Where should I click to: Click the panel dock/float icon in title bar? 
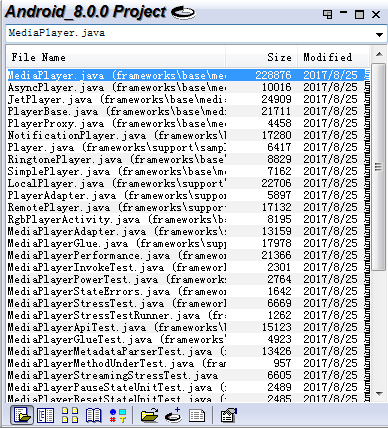[x=328, y=14]
